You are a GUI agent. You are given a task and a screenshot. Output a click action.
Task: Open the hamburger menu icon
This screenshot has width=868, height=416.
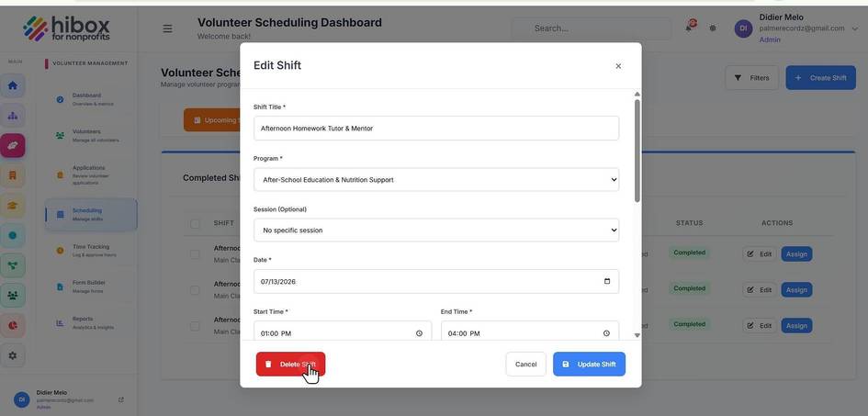point(167,28)
